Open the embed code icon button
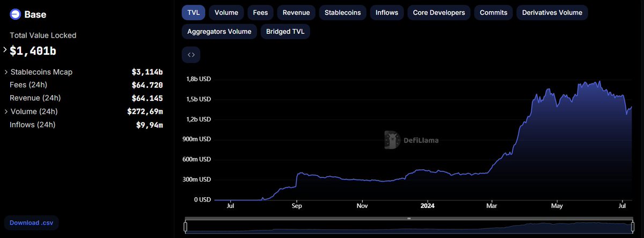Image resolution: width=644 pixels, height=238 pixels. (x=191, y=55)
